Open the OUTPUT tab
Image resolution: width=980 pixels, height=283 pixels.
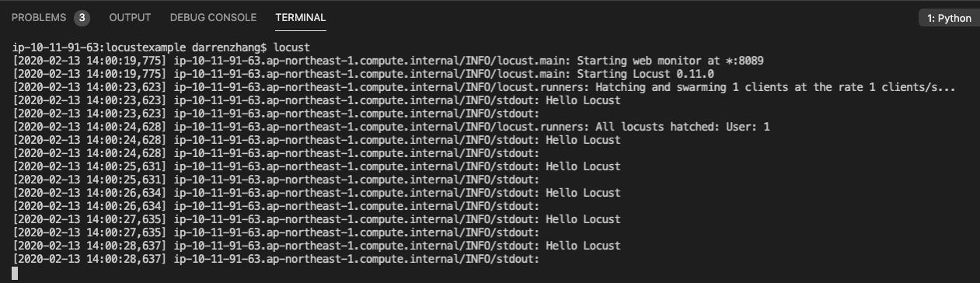[x=130, y=17]
